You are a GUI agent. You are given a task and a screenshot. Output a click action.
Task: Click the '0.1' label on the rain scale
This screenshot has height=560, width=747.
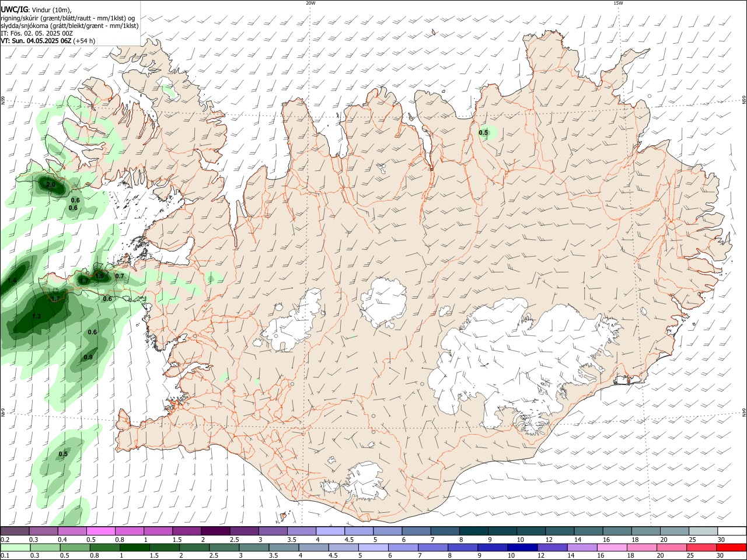pos(5,556)
